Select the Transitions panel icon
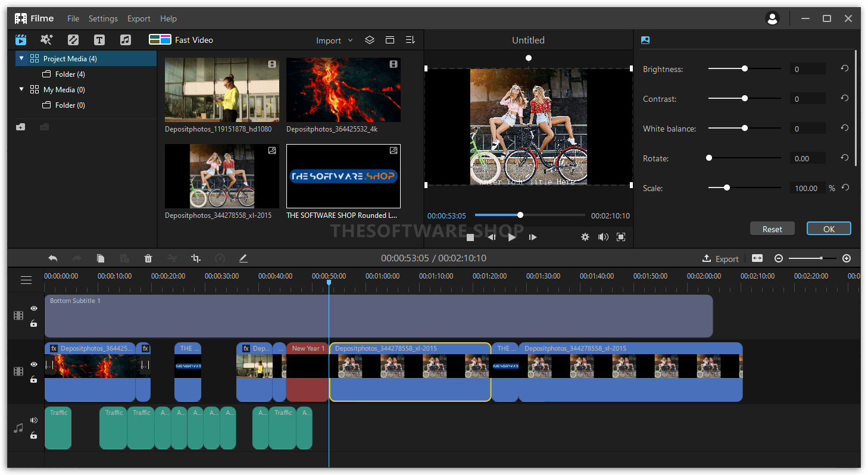 pyautogui.click(x=73, y=40)
